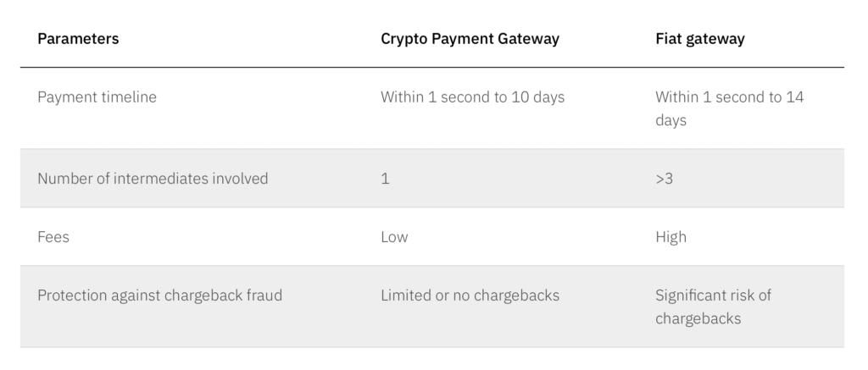The height and width of the screenshot is (370, 868).
Task: Select 'Number of intermediates involved' label
Action: [153, 179]
